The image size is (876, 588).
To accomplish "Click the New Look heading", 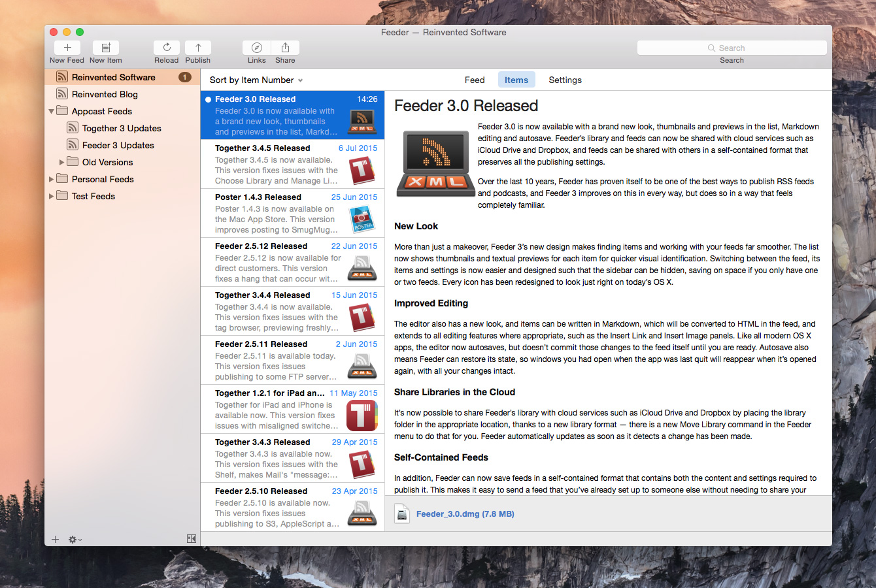I will coord(416,226).
